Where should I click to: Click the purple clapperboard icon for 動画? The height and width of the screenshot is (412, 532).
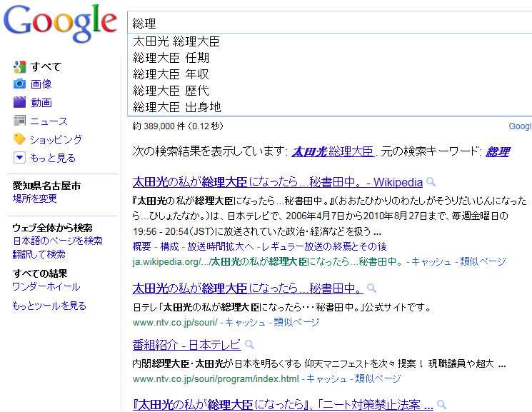click(20, 102)
